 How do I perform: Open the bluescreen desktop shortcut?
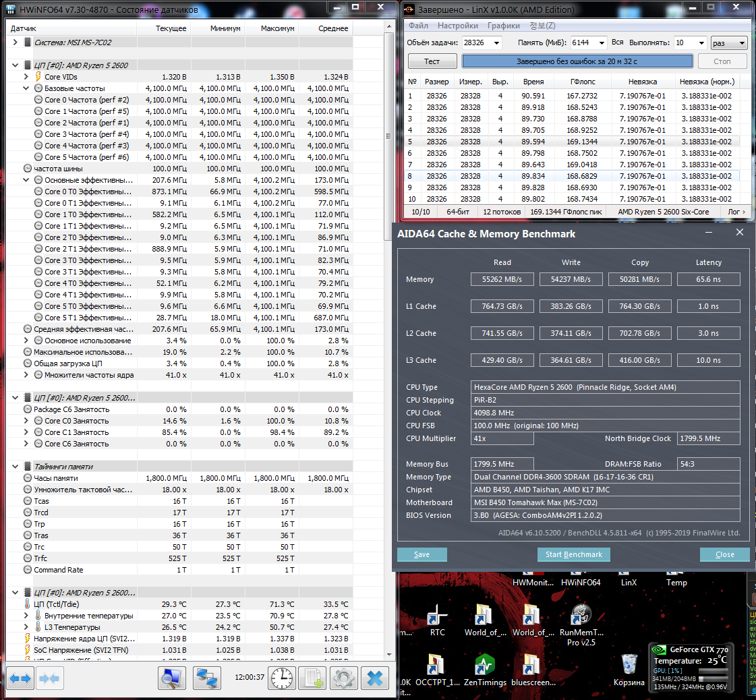[x=533, y=670]
